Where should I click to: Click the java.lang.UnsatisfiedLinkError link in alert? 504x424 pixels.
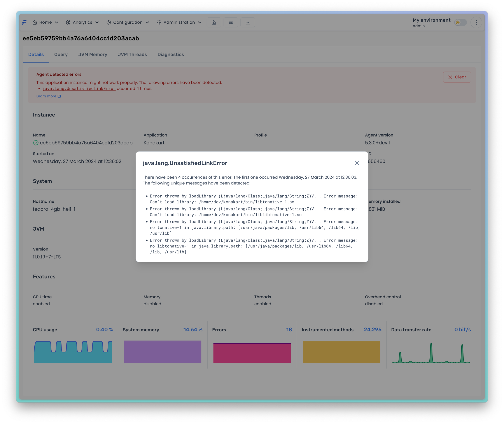(x=79, y=89)
